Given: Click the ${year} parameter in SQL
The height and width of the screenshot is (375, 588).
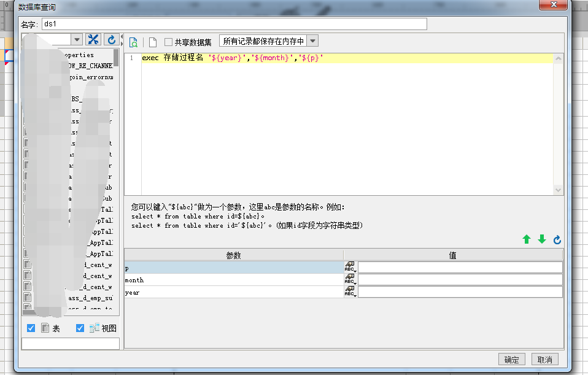Looking at the screenshot, I should tap(226, 58).
